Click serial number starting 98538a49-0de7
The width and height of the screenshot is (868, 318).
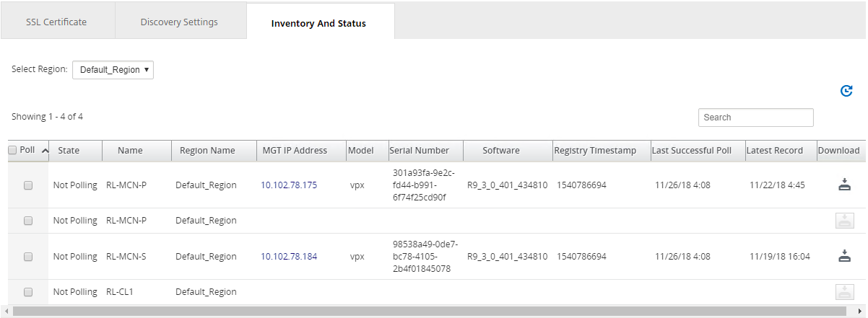point(425,257)
